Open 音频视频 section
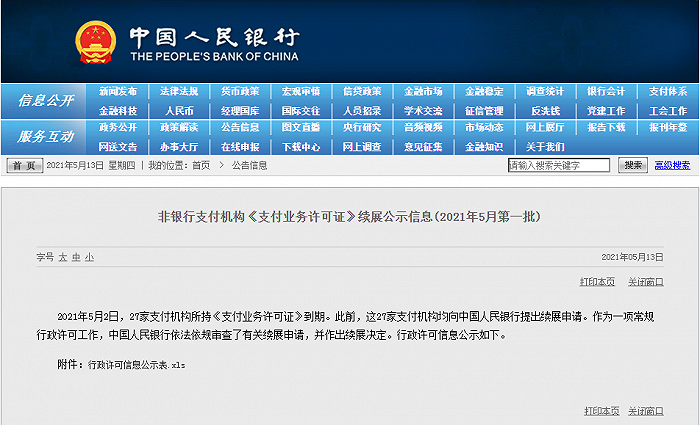Viewport: 700px width, 425px height. tap(423, 128)
